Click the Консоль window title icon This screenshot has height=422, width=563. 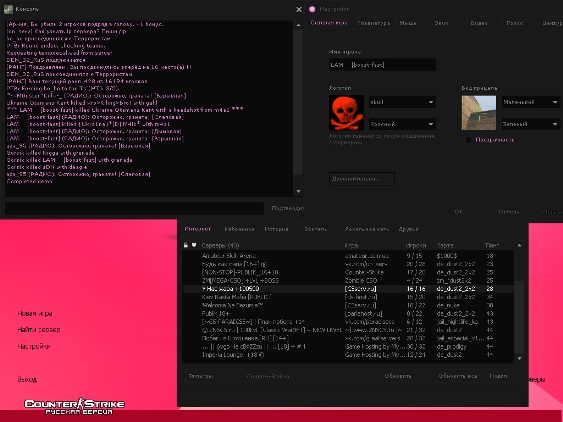[8, 9]
